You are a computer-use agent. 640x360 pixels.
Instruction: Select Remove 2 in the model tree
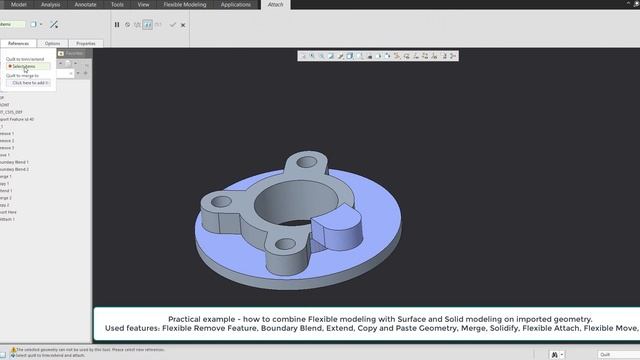[7, 140]
